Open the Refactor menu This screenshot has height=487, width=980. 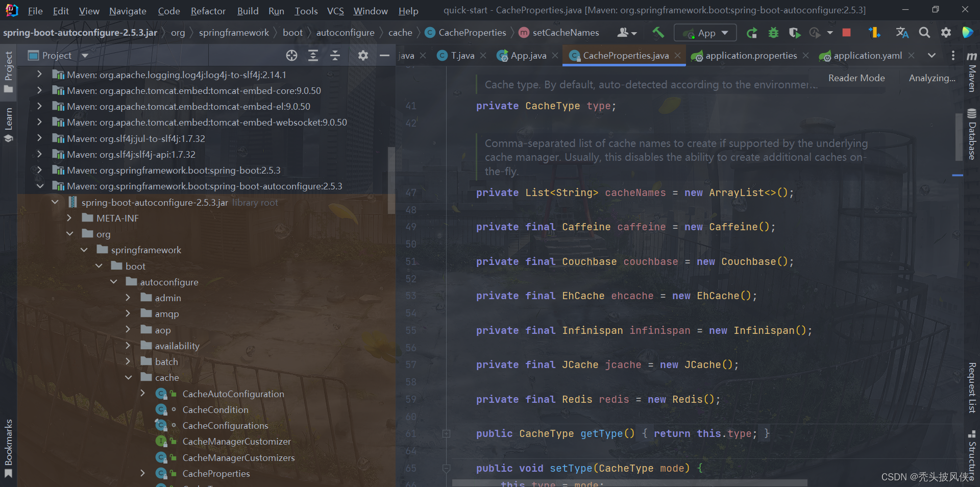point(208,11)
